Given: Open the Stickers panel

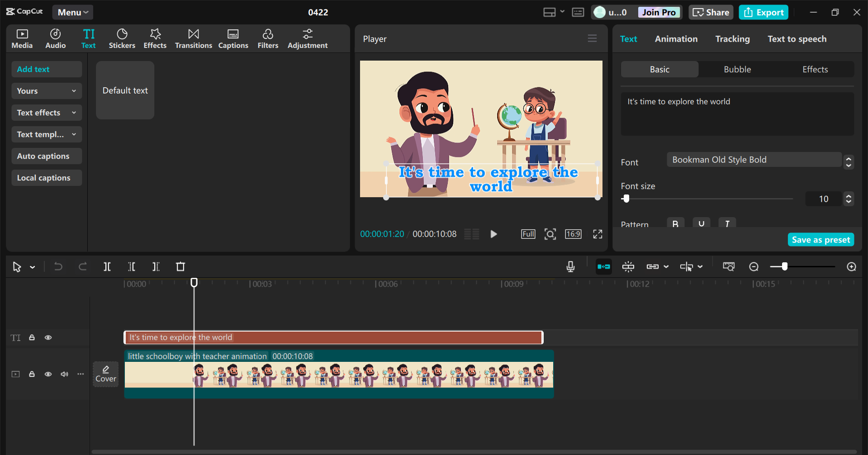Looking at the screenshot, I should click(x=122, y=38).
